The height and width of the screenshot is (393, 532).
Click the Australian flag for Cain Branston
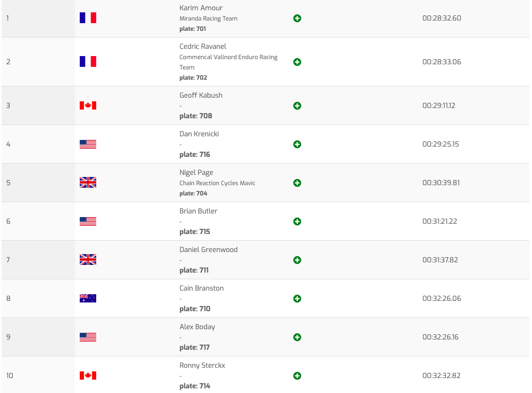[88, 298]
